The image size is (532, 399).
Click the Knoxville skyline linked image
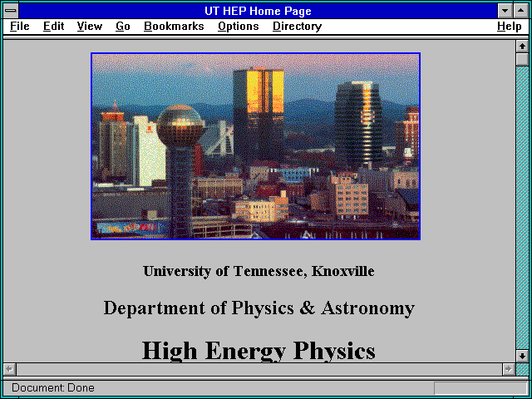click(x=255, y=146)
